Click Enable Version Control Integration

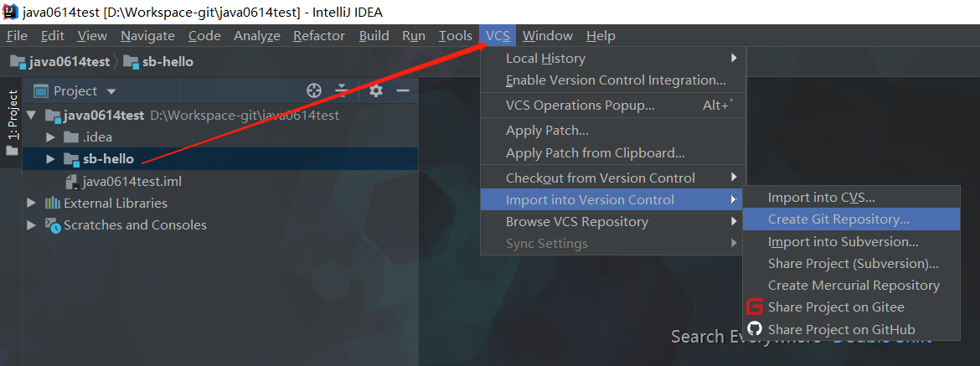tap(616, 80)
